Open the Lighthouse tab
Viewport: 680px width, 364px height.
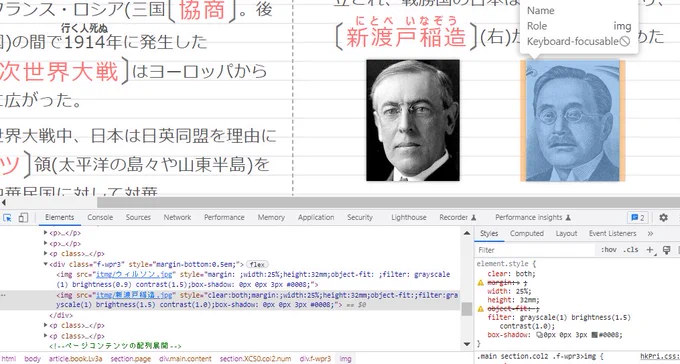point(409,217)
